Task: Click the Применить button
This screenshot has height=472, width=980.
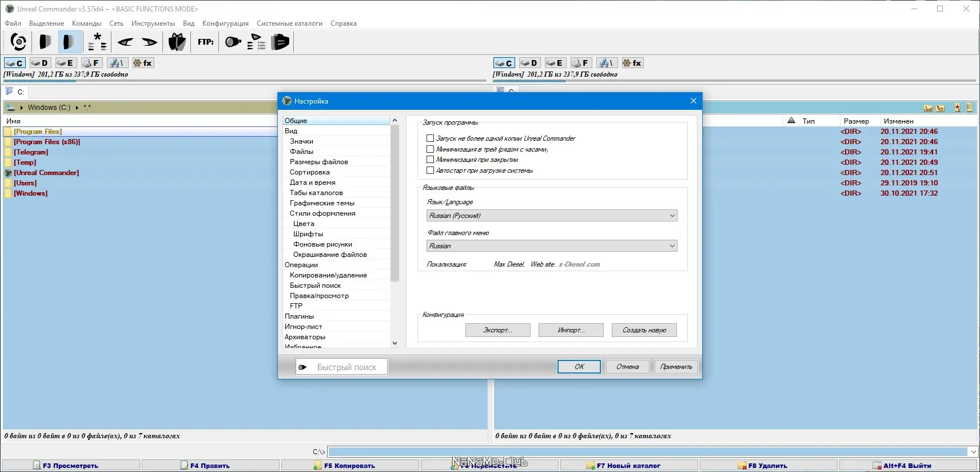Action: pos(676,367)
